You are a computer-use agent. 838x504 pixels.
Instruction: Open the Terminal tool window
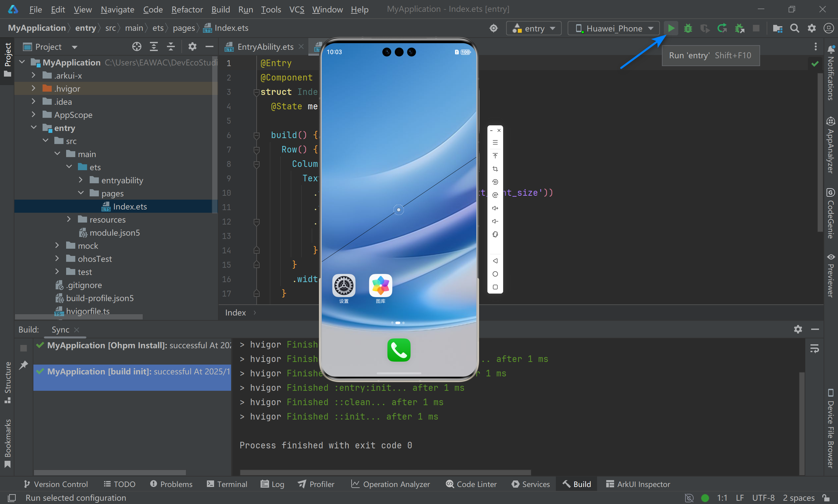(x=227, y=484)
